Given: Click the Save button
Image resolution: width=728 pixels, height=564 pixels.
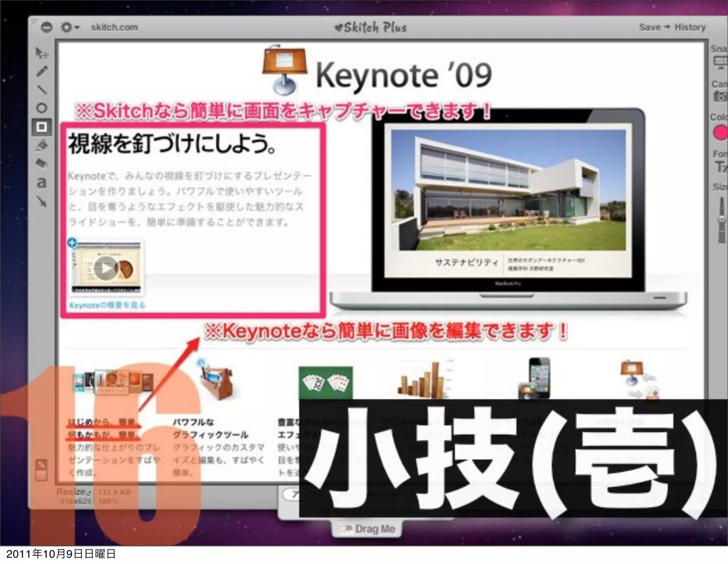Looking at the screenshot, I should tap(650, 27).
